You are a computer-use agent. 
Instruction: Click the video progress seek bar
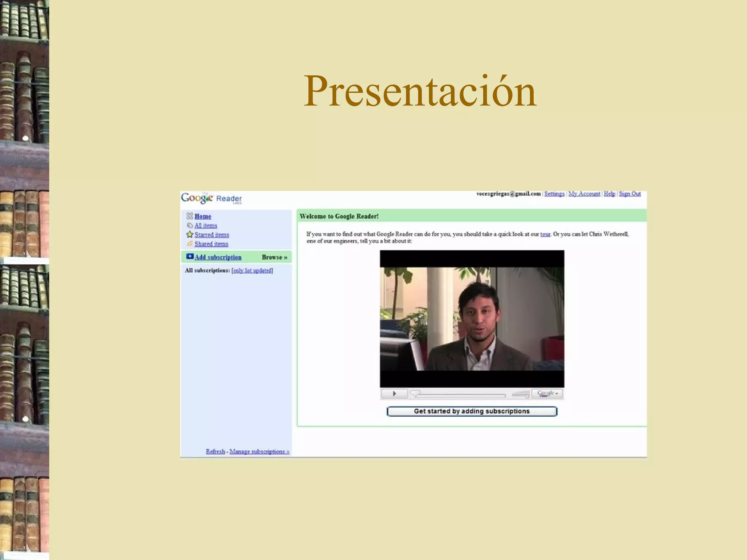coord(458,394)
